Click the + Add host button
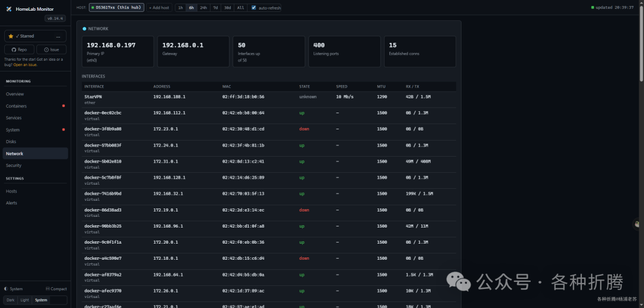 159,7
